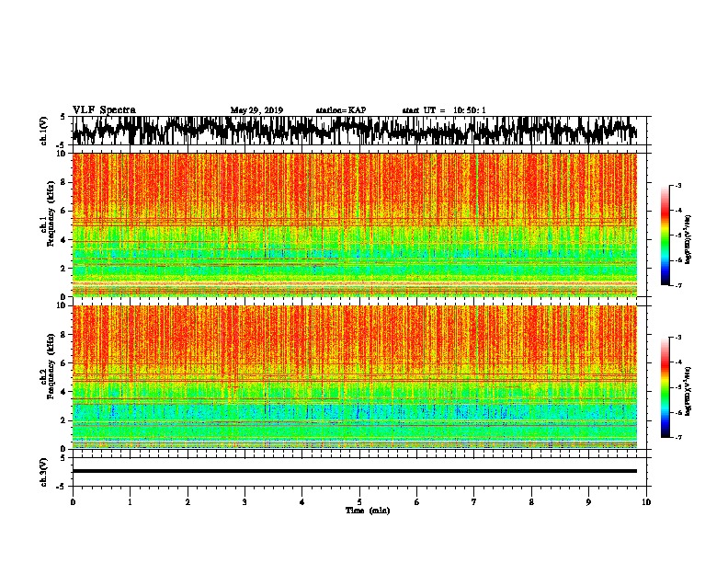The width and height of the screenshot is (728, 563).
Task: Select the "Time (min)" axis title
Action: 368,511
